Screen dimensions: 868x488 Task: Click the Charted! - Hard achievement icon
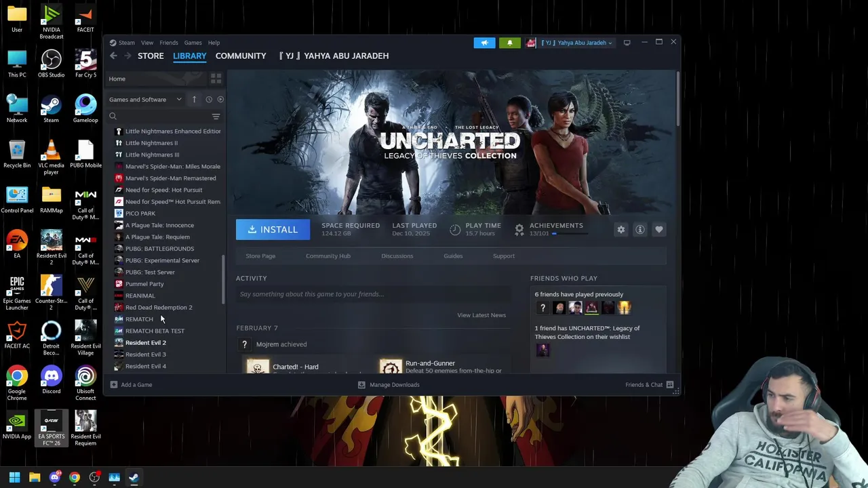coord(257,367)
